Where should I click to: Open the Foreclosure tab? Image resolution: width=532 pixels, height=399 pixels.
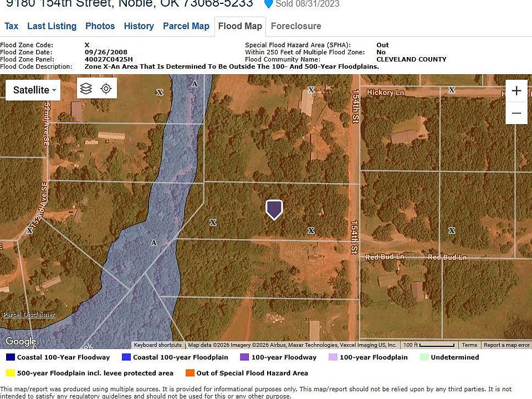pos(296,26)
